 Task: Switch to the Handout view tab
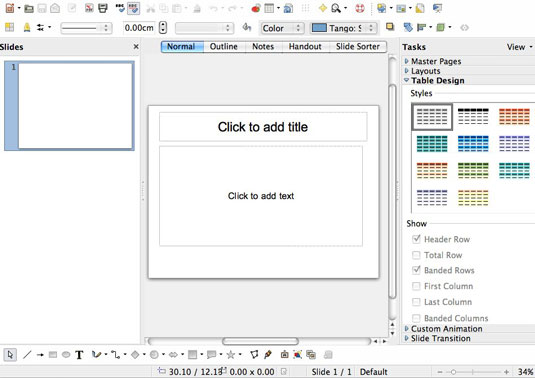(305, 46)
